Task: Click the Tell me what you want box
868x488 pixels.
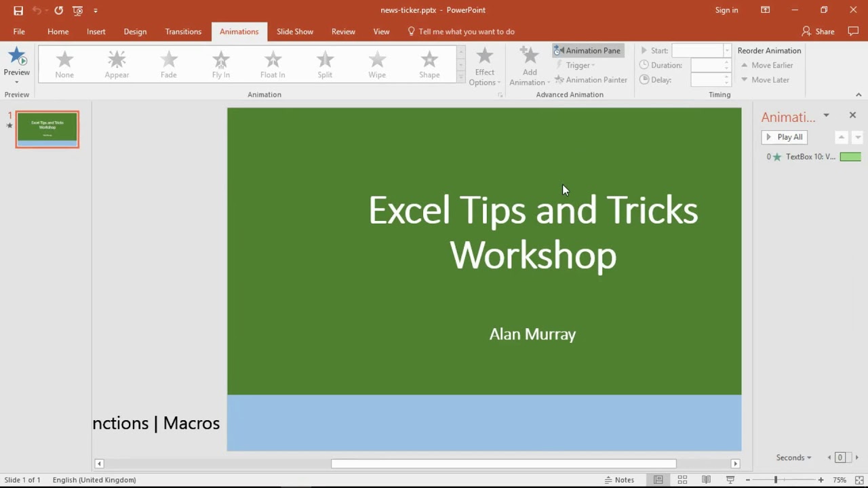Action: click(460, 32)
